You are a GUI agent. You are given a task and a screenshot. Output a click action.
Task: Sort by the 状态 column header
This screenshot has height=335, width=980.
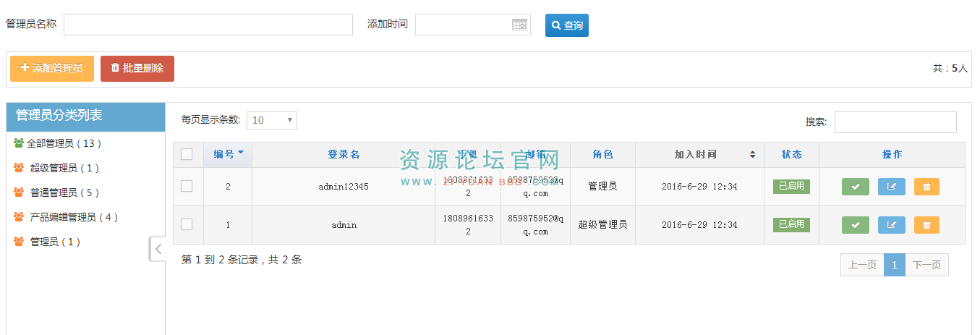pyautogui.click(x=791, y=155)
